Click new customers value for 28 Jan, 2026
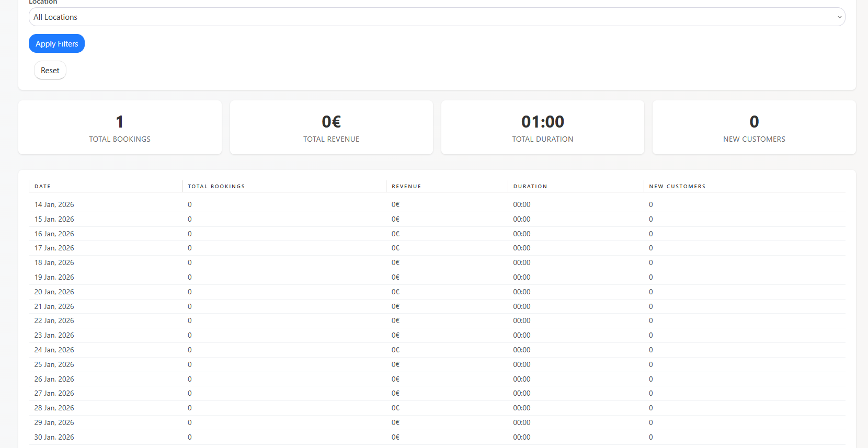Image resolution: width=868 pixels, height=448 pixels. [x=651, y=408]
